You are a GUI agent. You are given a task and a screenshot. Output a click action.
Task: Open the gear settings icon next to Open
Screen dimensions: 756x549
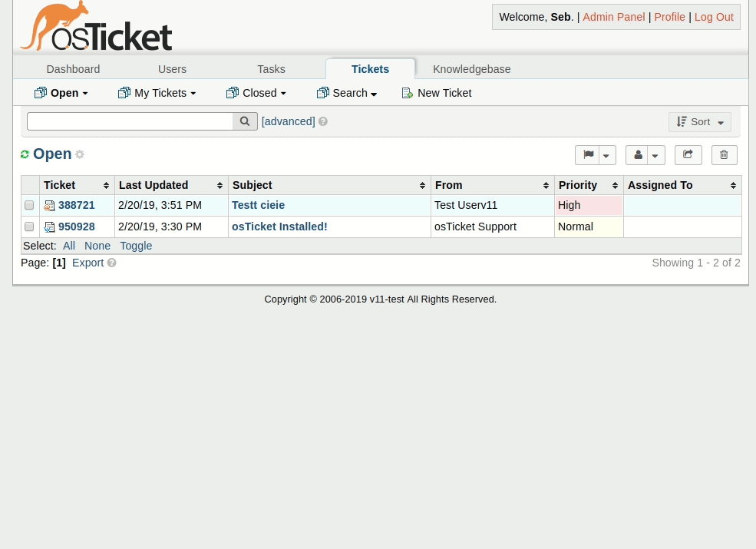[80, 154]
